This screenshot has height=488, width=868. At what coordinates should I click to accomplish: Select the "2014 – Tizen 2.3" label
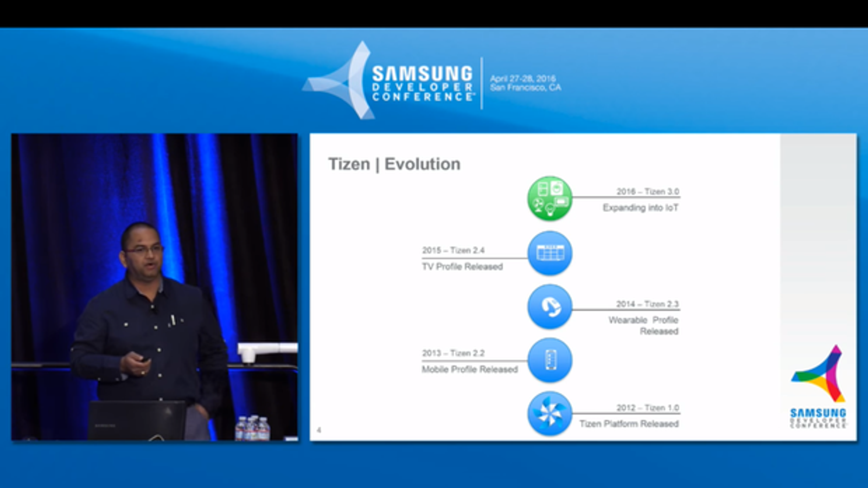[647, 304]
